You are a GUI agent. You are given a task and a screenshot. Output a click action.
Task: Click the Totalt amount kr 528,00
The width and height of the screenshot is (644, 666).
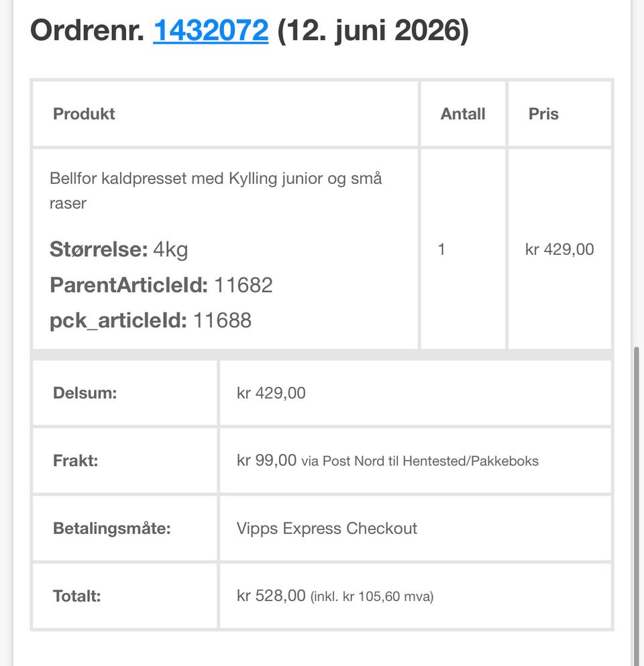tap(271, 596)
